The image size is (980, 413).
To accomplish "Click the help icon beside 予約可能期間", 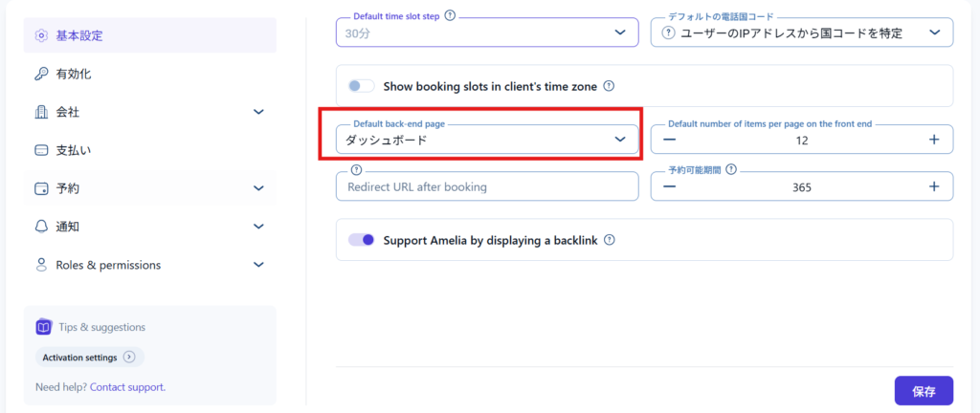I will tap(730, 170).
